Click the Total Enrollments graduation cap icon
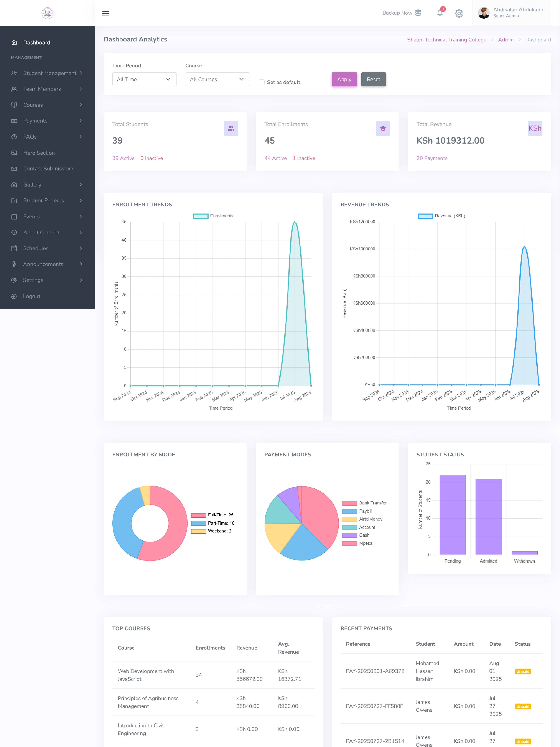Image resolution: width=560 pixels, height=747 pixels. (x=383, y=128)
